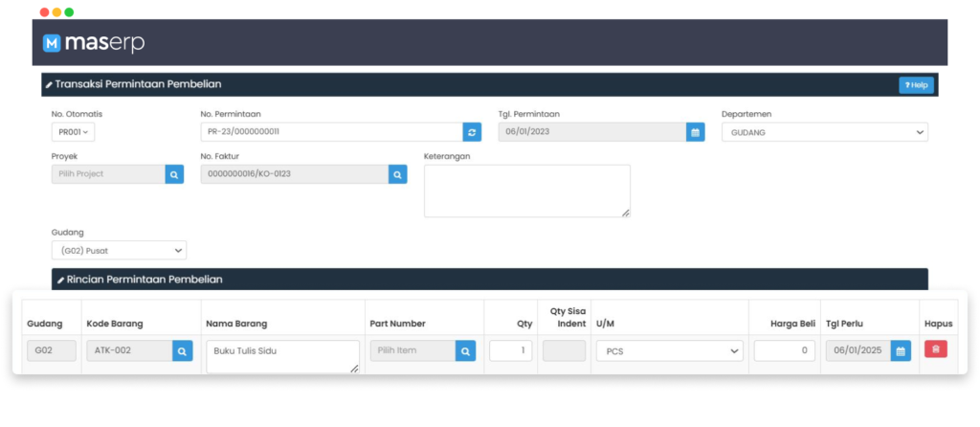Click into the Keterangan text area
The image size is (980, 427).
(x=527, y=191)
